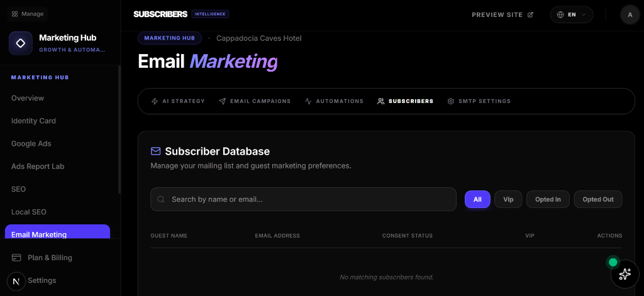Screen dimensions: 644x296
Task: Open the Manage menu in sidebar
Action: (28, 14)
